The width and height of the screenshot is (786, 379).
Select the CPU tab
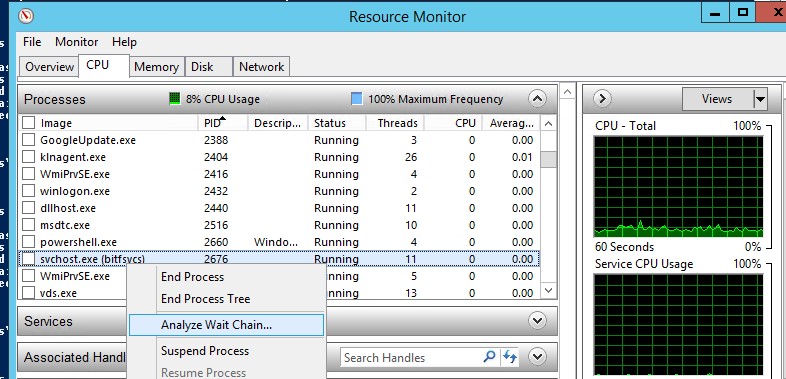click(x=104, y=66)
